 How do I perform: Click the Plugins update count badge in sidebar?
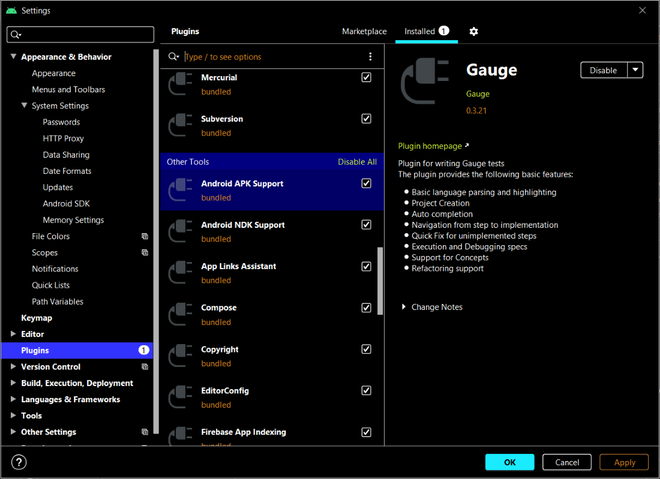click(144, 350)
